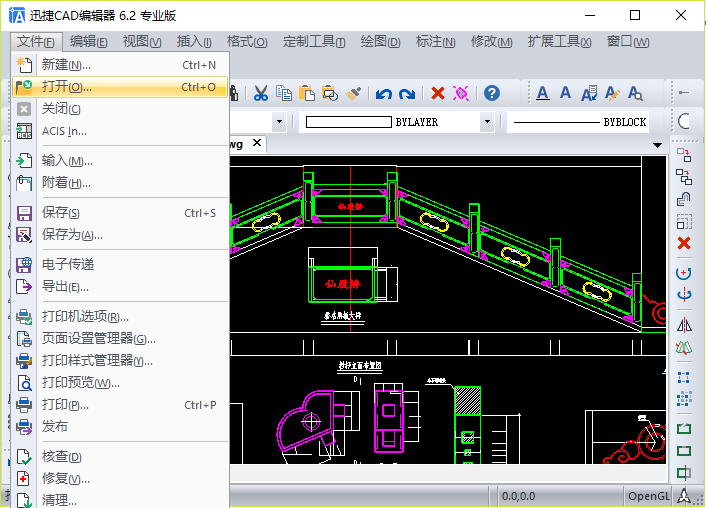Choose 电子传递 menu entry
The image size is (706, 508).
121,264
